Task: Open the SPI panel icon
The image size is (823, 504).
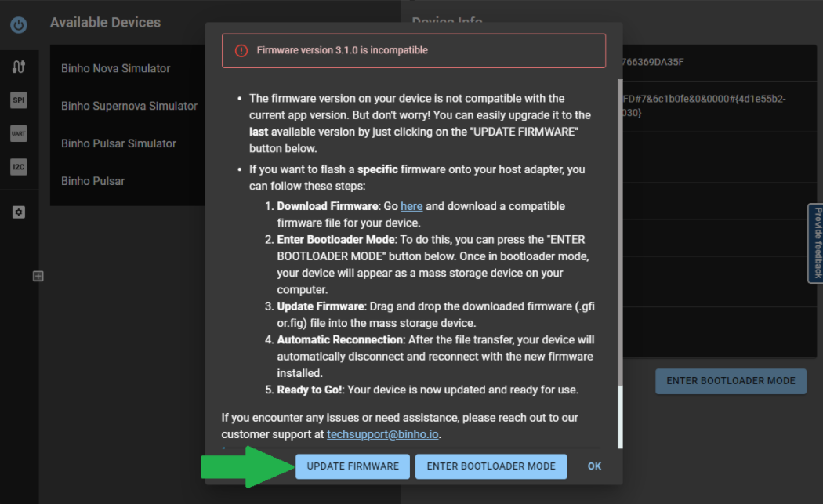Action: [x=19, y=100]
